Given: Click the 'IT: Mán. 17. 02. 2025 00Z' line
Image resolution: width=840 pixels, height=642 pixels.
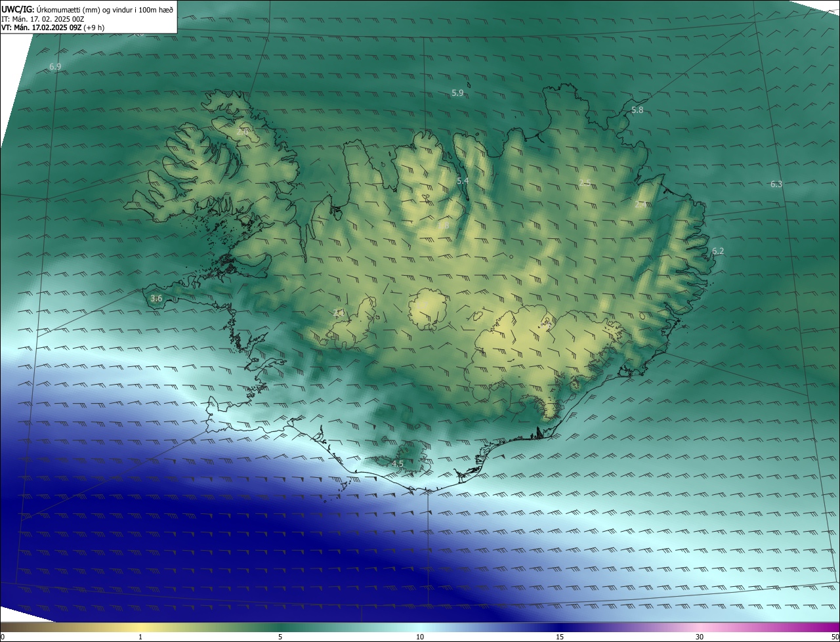Looking at the screenshot, I should (x=43, y=18).
